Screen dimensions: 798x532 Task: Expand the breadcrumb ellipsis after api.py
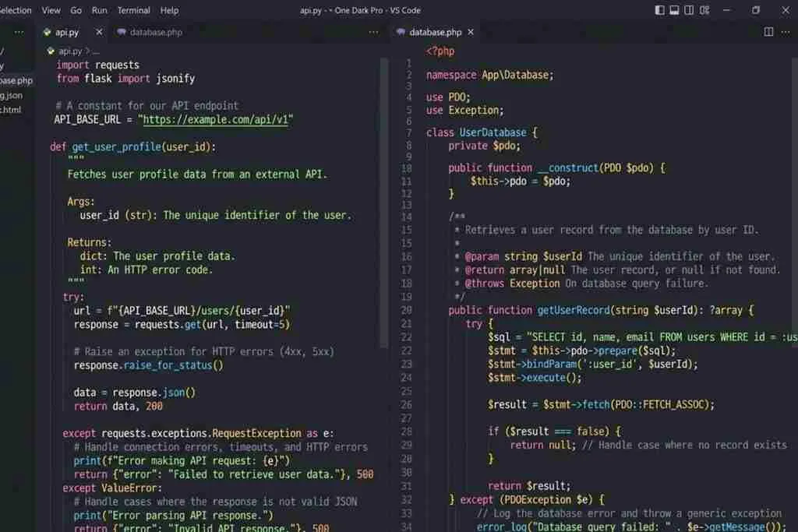tap(96, 51)
